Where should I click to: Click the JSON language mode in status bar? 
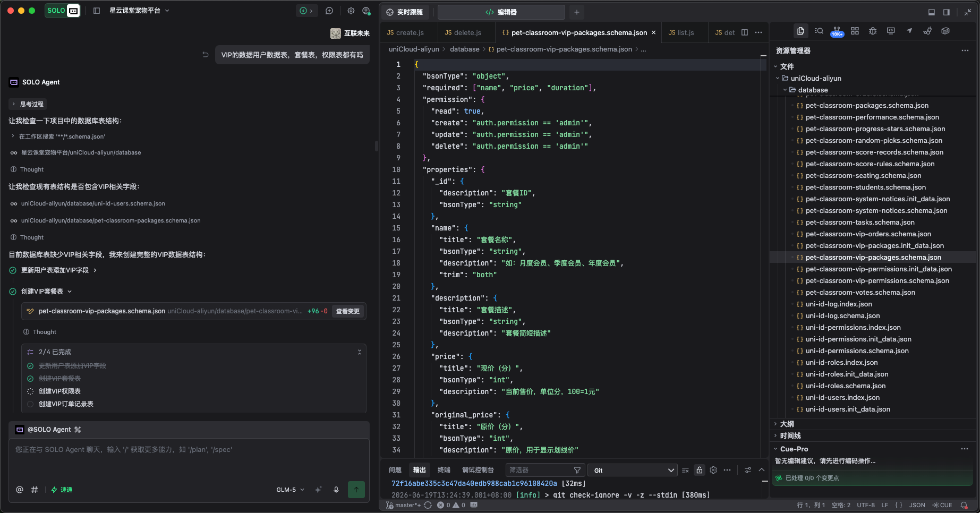coord(917,505)
